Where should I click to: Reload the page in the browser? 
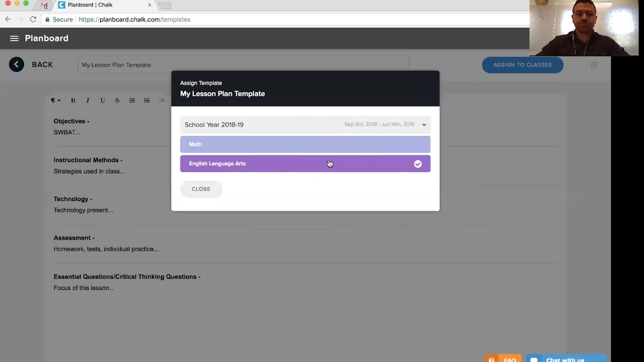33,19
